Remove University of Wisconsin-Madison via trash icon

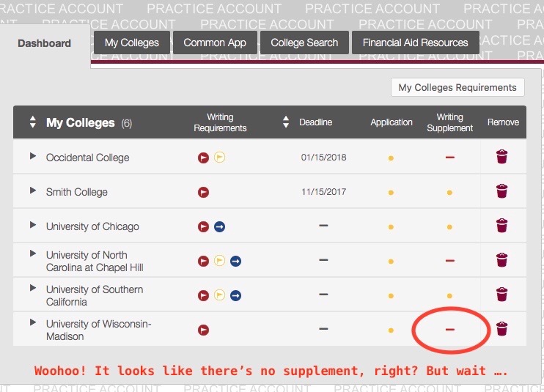501,329
